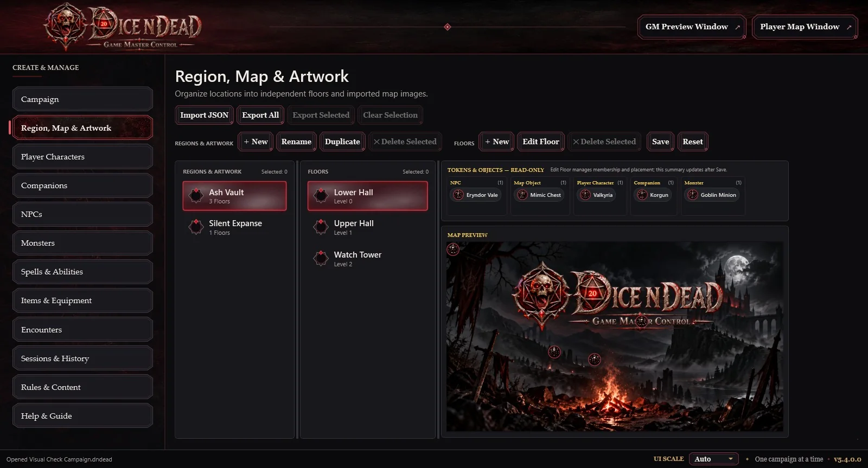Click the Eryndor Vale NPC token icon
The image size is (868, 468).
pyautogui.click(x=458, y=195)
